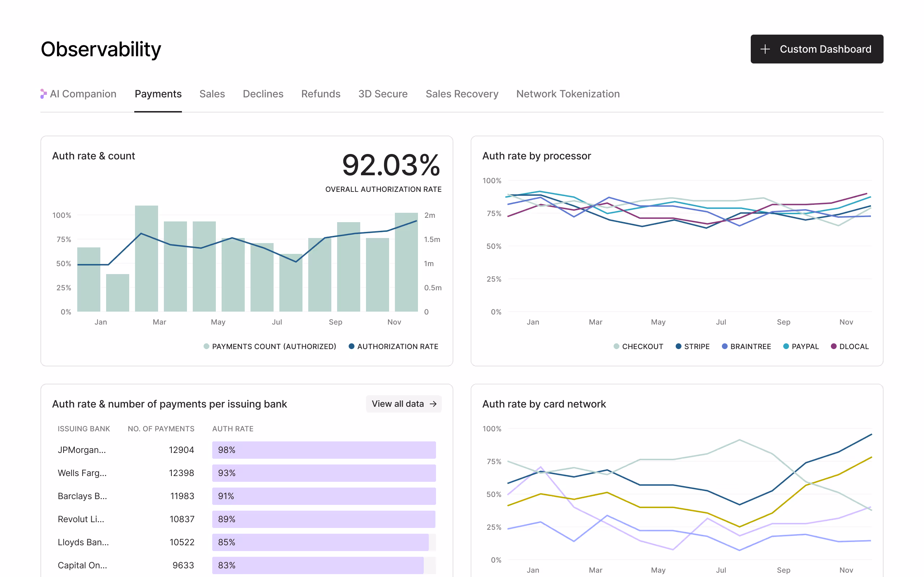The image size is (924, 577).
Task: Toggle the Checkout legend dot
Action: click(x=616, y=347)
